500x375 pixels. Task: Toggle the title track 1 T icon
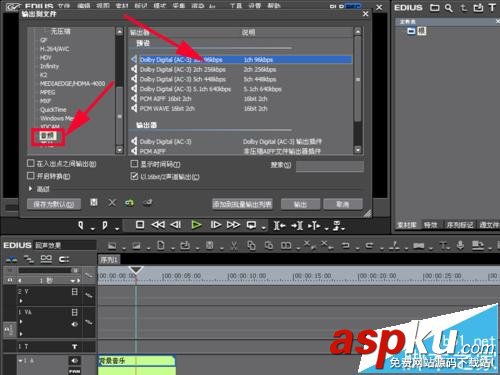click(75, 347)
